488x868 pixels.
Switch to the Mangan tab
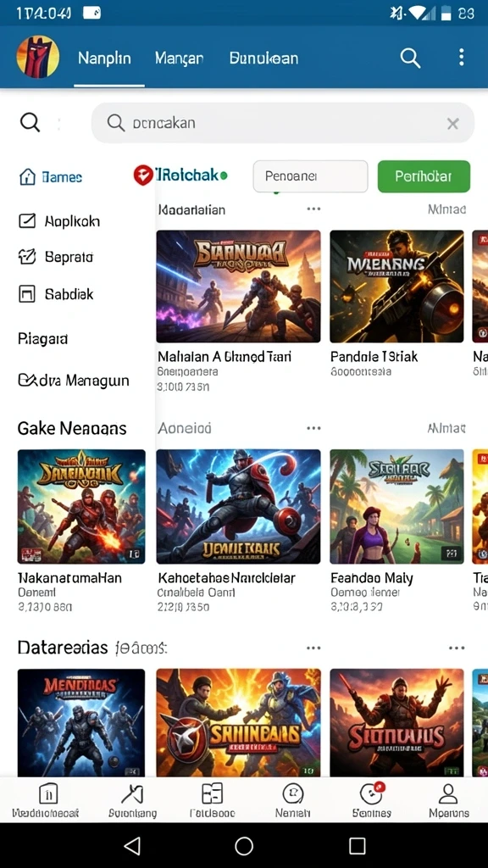[180, 58]
